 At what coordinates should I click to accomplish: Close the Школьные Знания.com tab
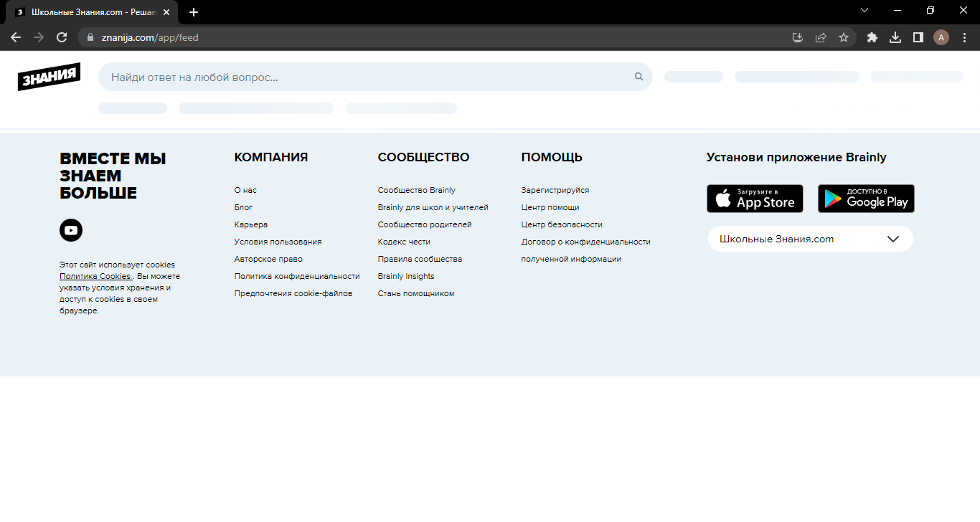(166, 12)
